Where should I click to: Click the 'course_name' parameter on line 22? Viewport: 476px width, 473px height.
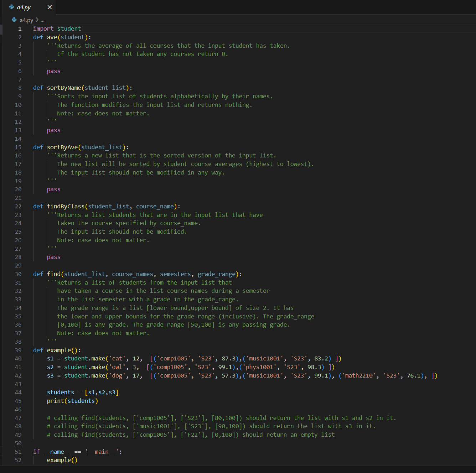click(x=155, y=206)
